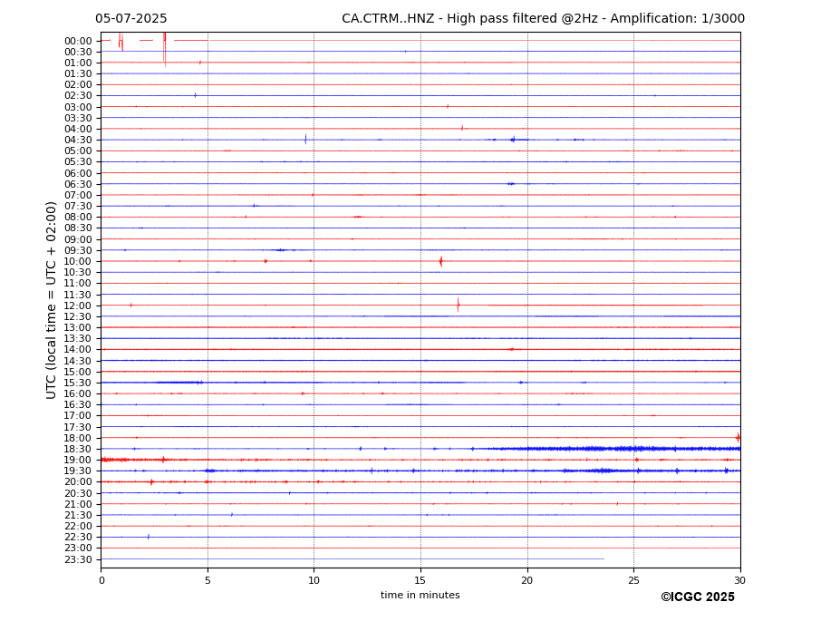Click the 04:00 row time label

point(78,130)
